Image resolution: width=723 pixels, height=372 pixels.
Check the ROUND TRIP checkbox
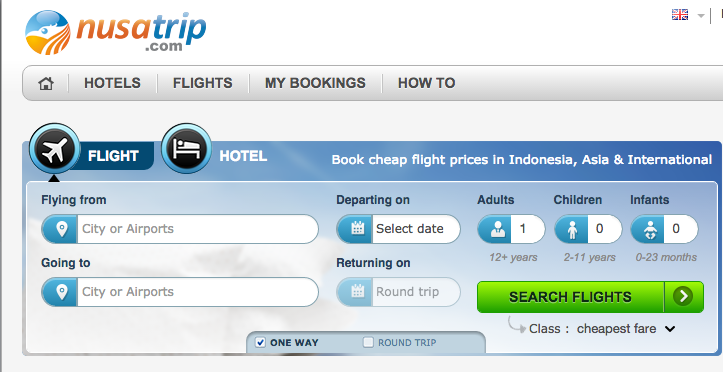pyautogui.click(x=368, y=342)
